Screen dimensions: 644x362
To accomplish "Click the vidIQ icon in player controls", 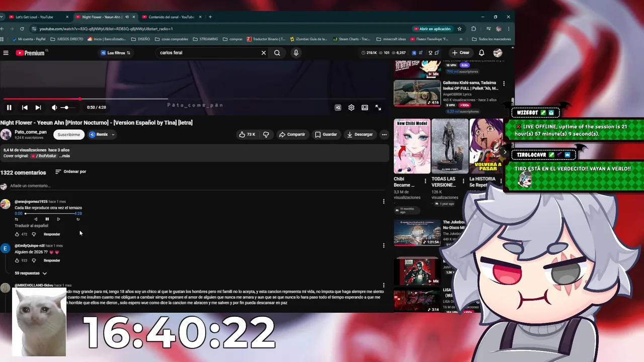I will coord(338,107).
